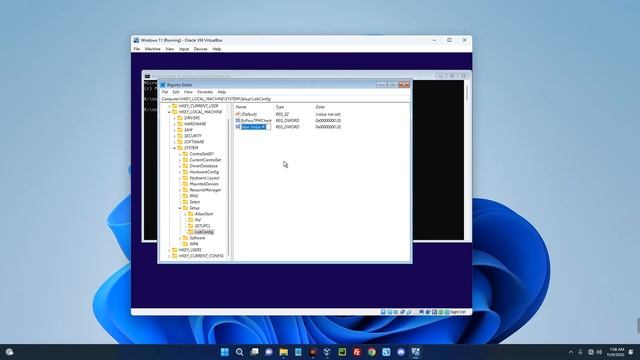Click the New Value #1 DWORD icon
The height and width of the screenshot is (360, 640).
point(238,127)
